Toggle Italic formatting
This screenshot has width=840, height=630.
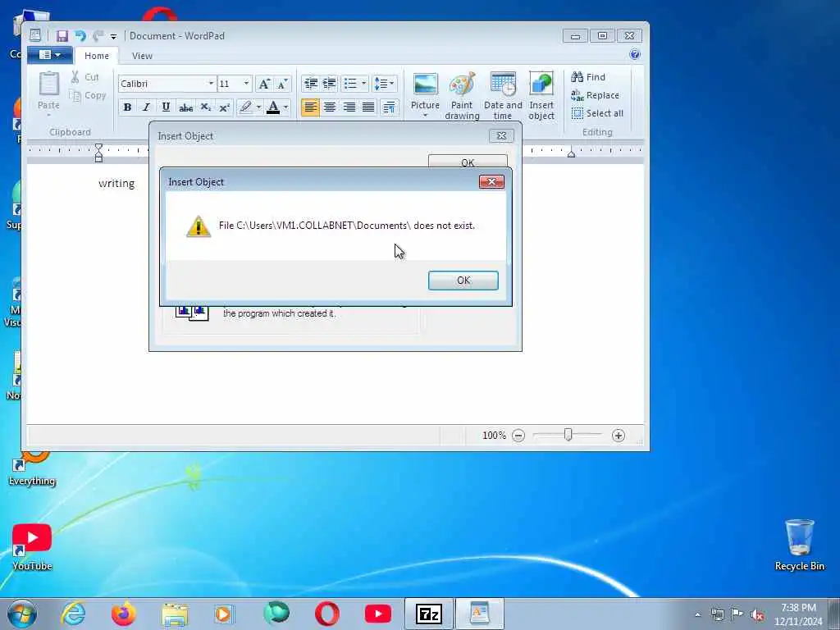(x=146, y=107)
